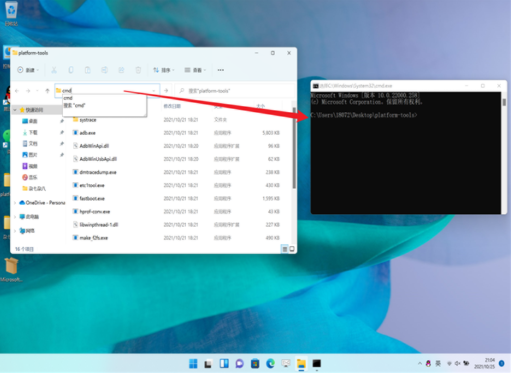Select Documents in the Quick access sidebar
The height and width of the screenshot is (374, 511).
click(x=33, y=143)
